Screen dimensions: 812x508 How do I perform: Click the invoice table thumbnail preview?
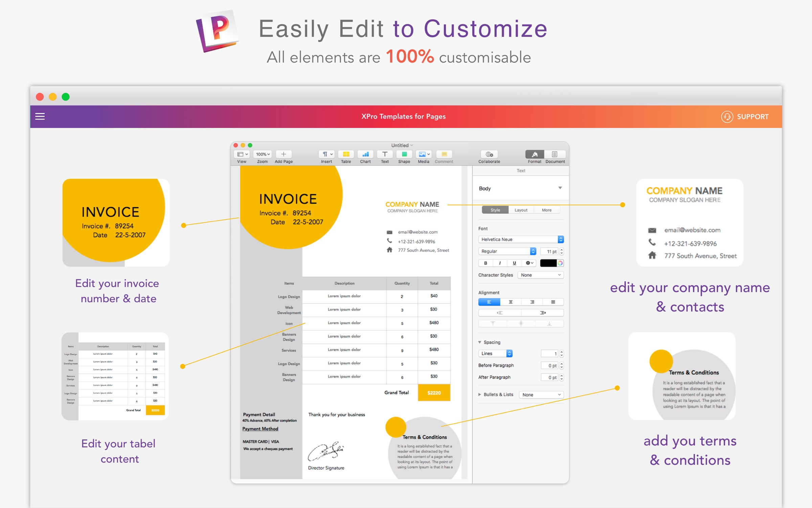(x=115, y=376)
